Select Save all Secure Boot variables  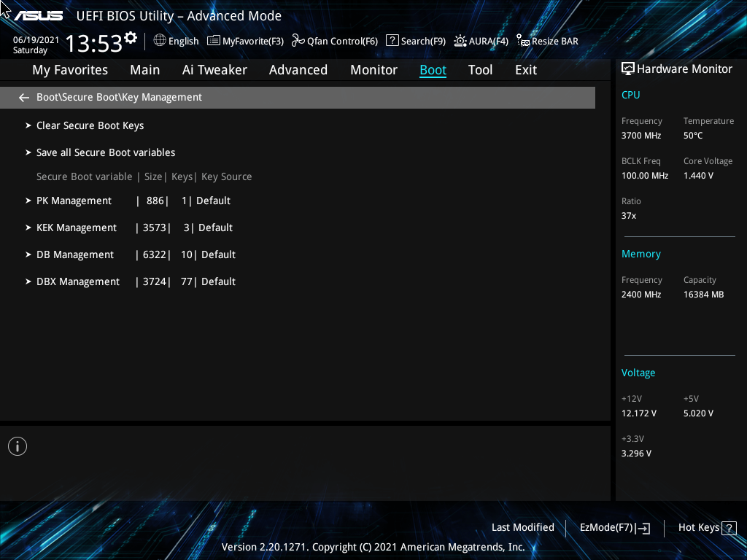pos(106,152)
